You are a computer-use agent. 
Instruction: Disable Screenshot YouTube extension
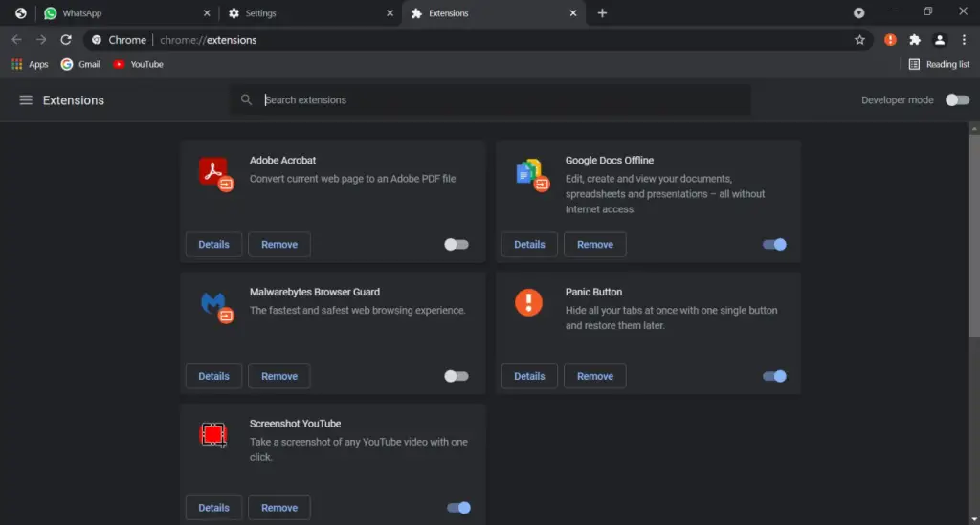click(458, 508)
